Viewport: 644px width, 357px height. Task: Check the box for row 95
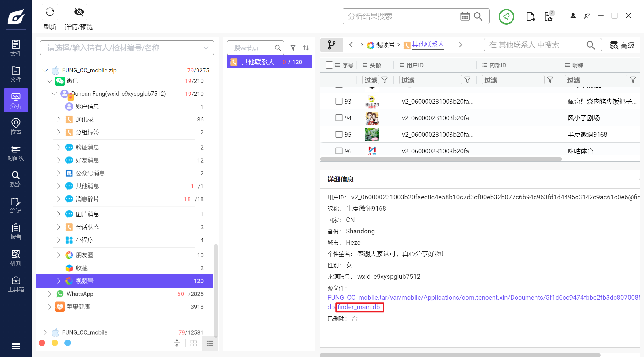[339, 134]
